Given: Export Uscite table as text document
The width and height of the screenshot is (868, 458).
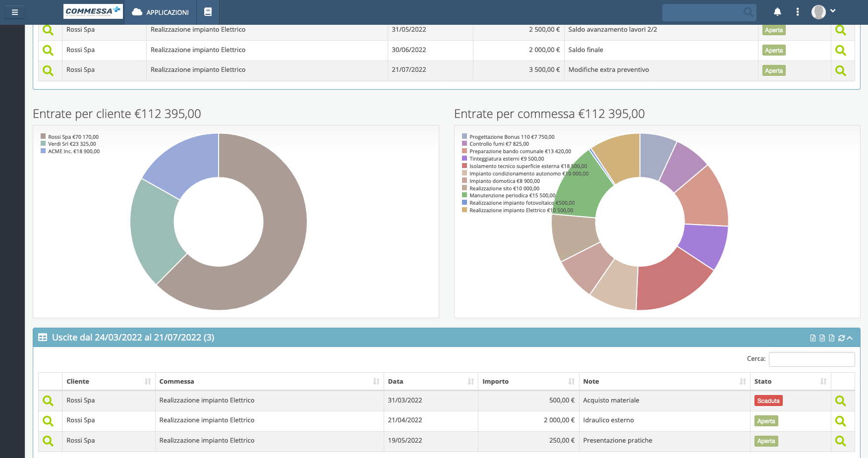Looking at the screenshot, I should (822, 338).
